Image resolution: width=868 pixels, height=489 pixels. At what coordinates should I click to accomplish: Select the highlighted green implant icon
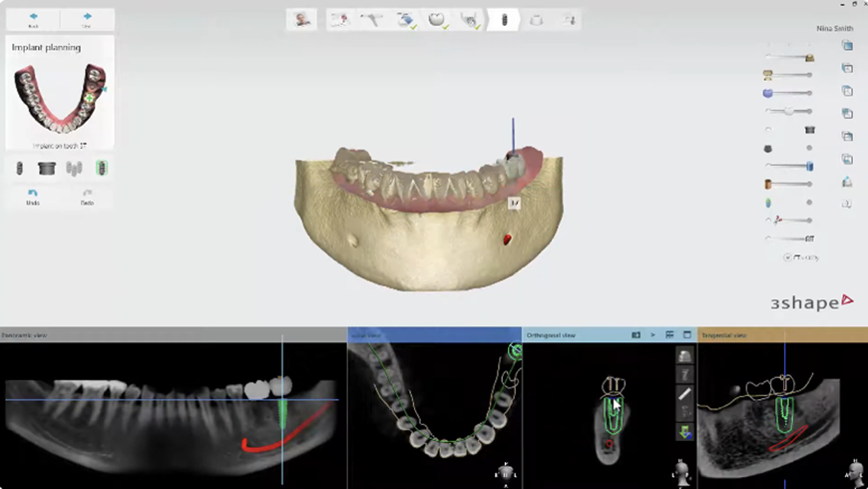pyautogui.click(x=102, y=169)
